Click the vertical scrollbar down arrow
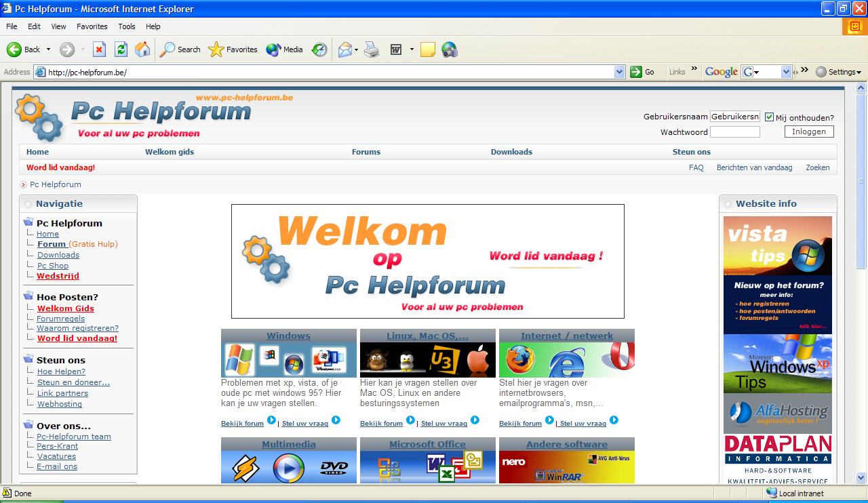Viewport: 868px width, 503px height. point(861,477)
